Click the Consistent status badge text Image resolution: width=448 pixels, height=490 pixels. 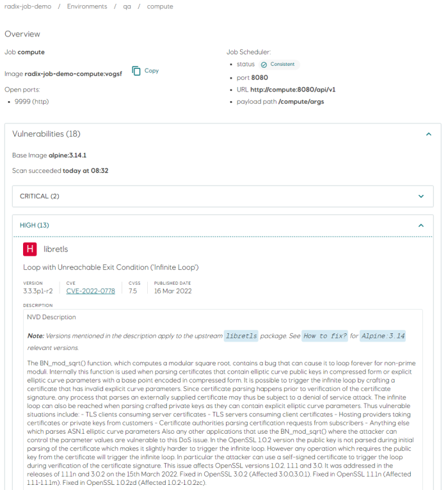pos(282,65)
